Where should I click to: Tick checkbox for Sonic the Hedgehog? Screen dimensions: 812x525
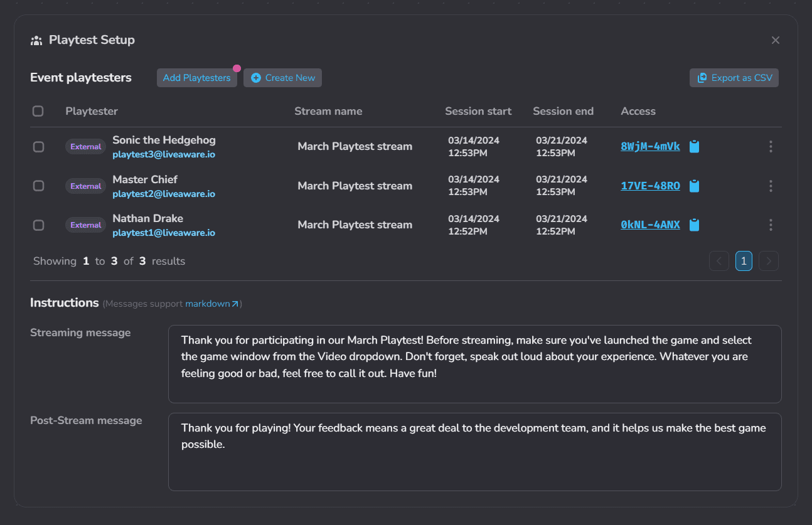tap(38, 147)
